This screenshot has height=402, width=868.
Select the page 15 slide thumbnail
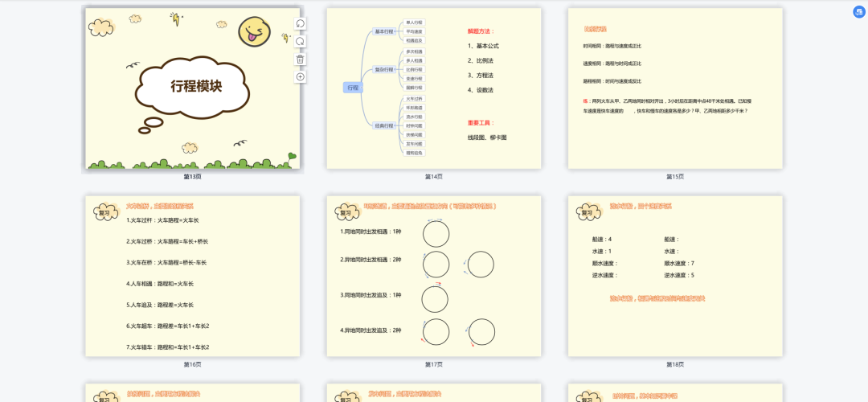point(675,88)
